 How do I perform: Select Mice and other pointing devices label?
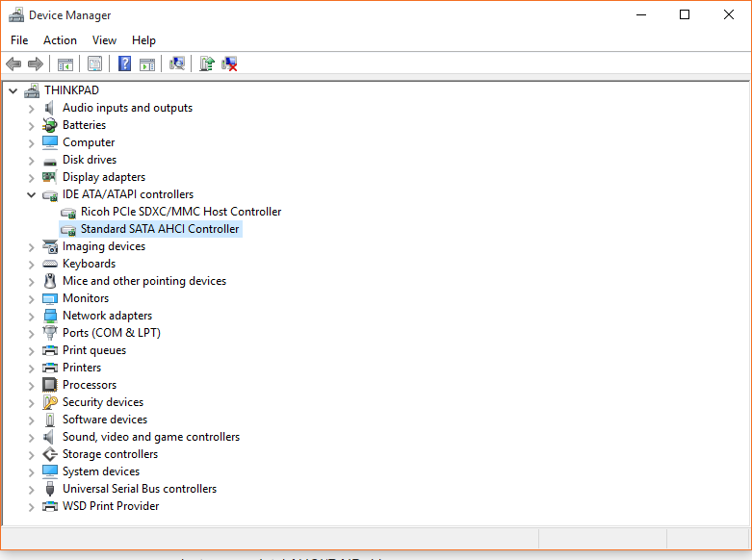(144, 280)
